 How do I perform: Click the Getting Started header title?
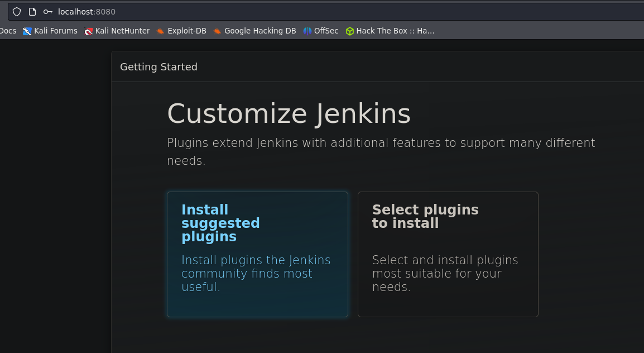pos(158,67)
